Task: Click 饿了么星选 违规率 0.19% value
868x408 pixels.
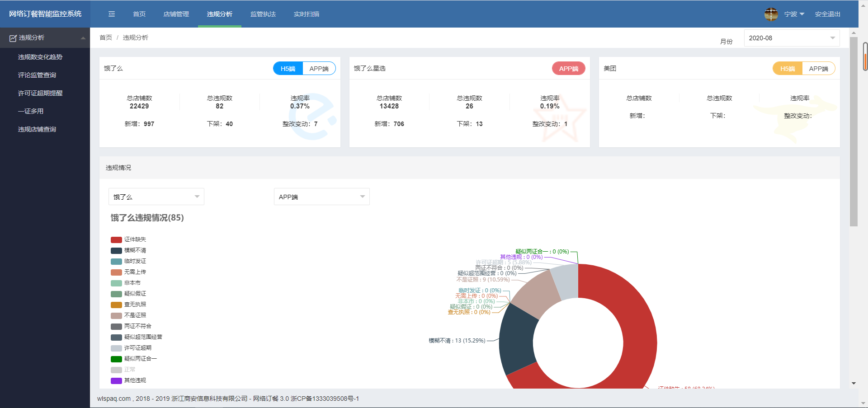Action: (550, 106)
